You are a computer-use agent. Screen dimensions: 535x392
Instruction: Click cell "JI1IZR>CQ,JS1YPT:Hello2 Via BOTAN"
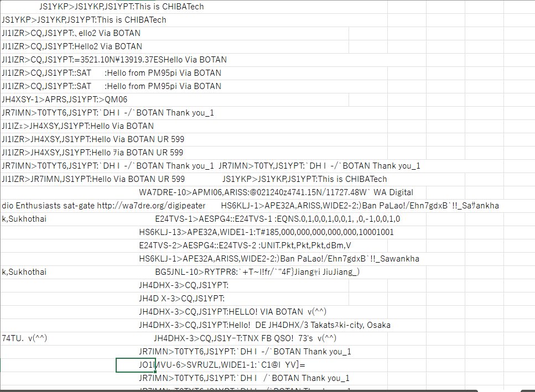tap(72, 46)
